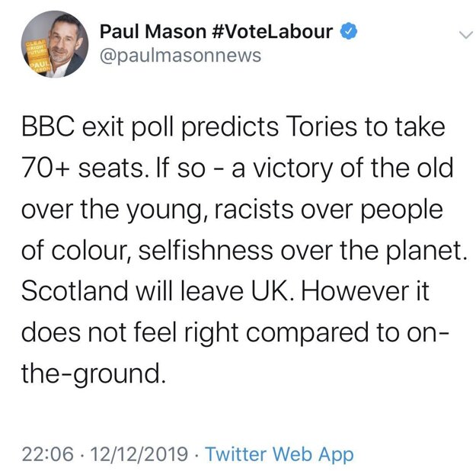Screen dimensions: 476x471
Task: Open Paul Mason's circular profile picture
Action: tap(55, 44)
